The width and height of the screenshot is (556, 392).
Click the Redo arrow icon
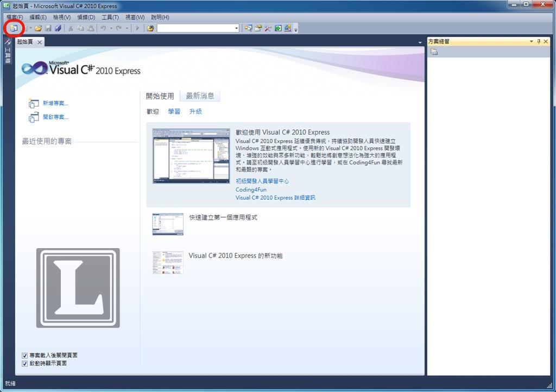tap(119, 28)
